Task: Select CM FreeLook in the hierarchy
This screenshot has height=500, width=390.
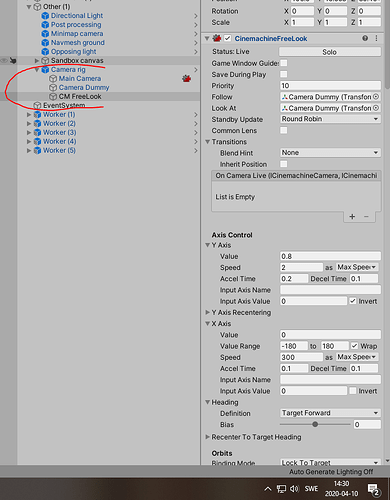Action: point(80,97)
